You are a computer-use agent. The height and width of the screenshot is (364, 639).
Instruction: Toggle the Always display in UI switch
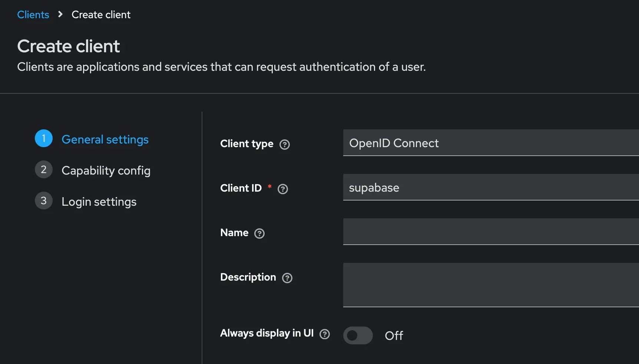coord(358,335)
